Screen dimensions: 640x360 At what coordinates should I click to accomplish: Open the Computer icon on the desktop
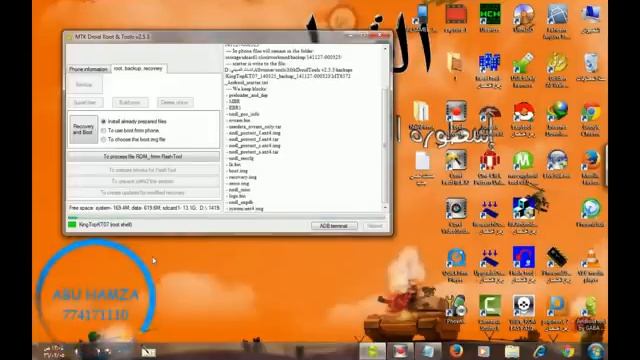(591, 18)
